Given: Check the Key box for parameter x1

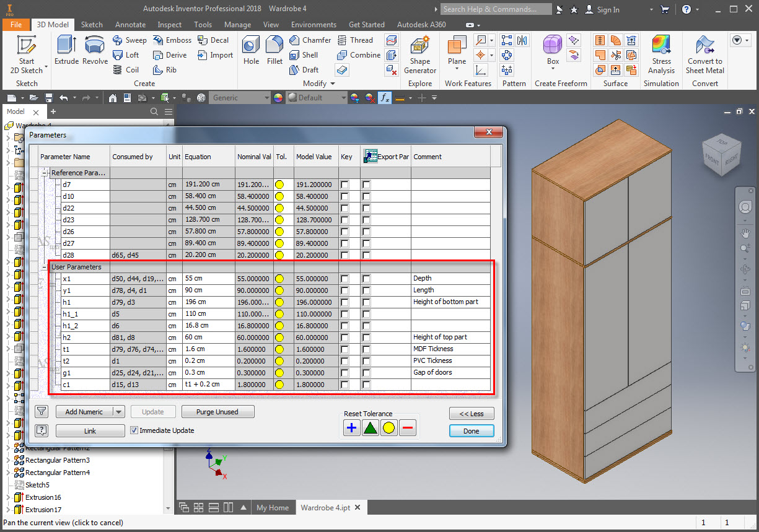Looking at the screenshot, I should coord(344,279).
